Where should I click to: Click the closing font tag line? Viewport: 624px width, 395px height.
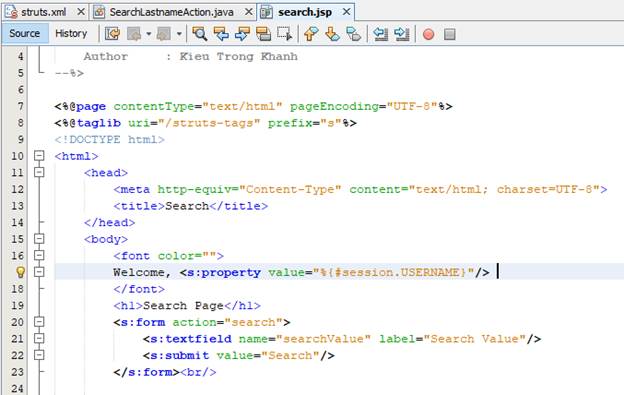click(x=139, y=289)
